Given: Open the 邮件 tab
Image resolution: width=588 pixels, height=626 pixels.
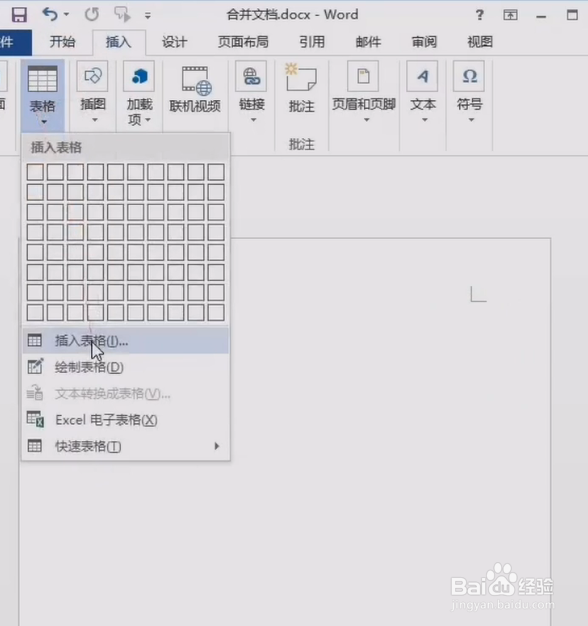Looking at the screenshot, I should 368,42.
